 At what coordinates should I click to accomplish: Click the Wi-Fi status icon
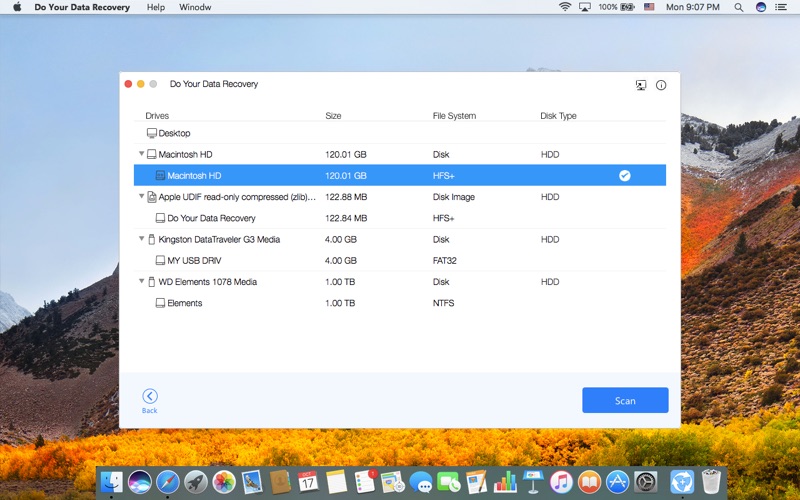coord(565,7)
